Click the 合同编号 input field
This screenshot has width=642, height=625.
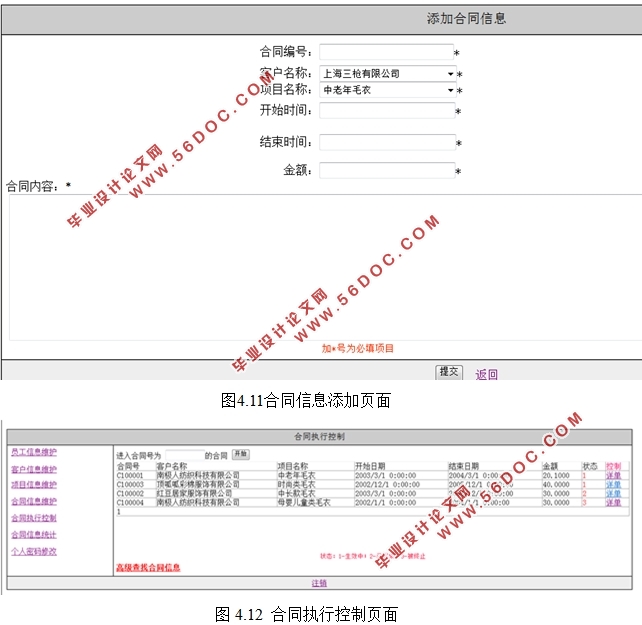point(387,52)
